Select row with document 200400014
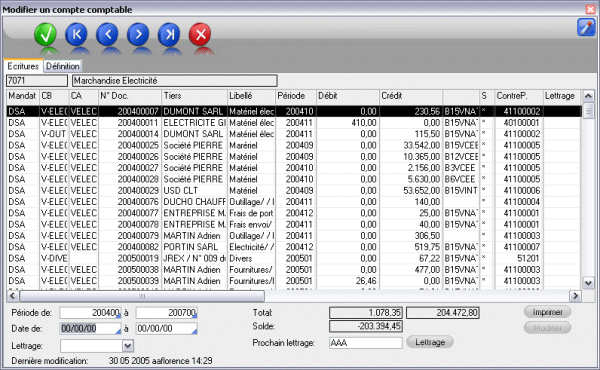Screen dimensions: 600x370 click(293, 134)
